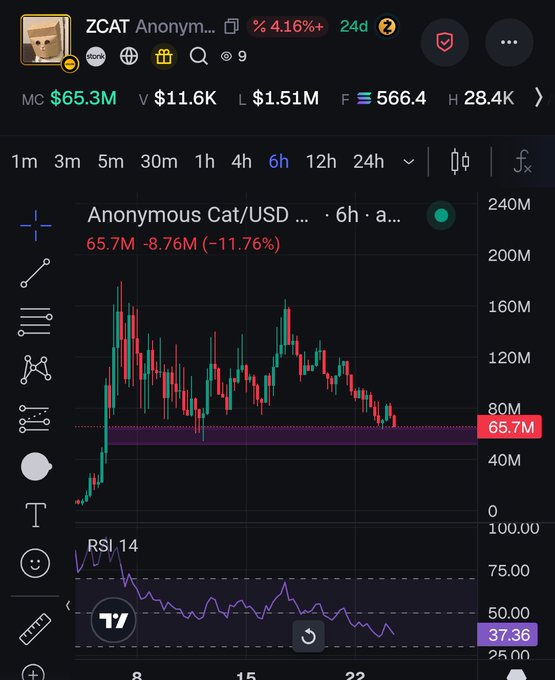Tap the 4.16% percentage badge

288,26
